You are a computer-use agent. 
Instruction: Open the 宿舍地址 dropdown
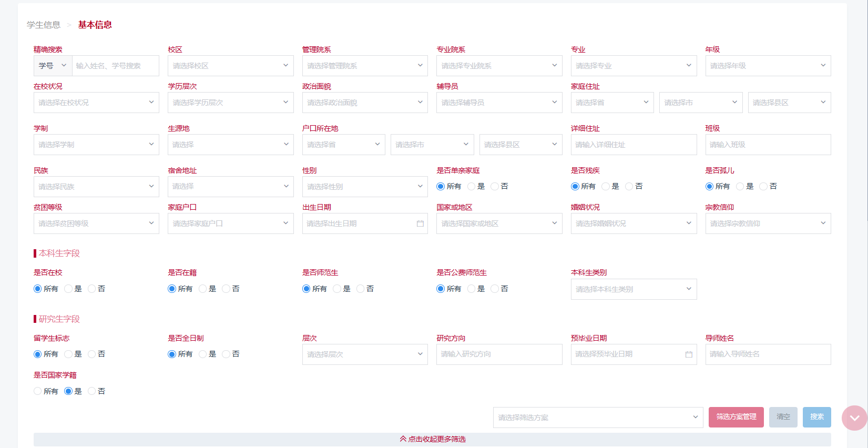(x=231, y=187)
